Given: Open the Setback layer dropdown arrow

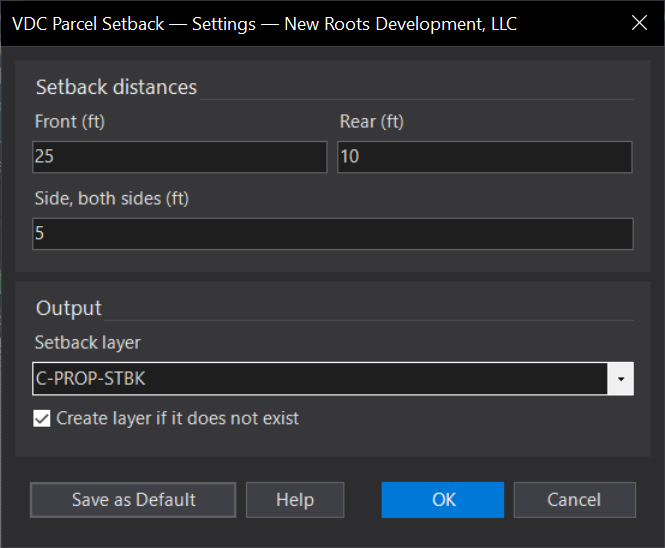Looking at the screenshot, I should coord(620,379).
